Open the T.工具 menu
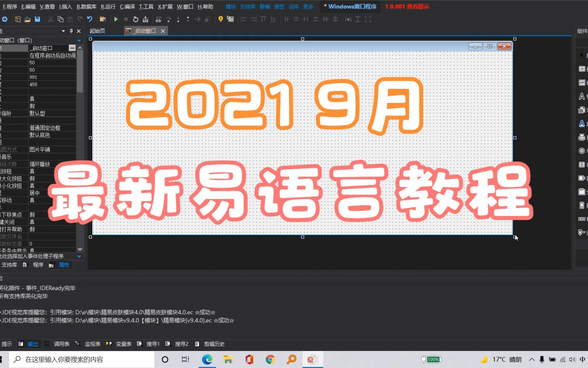588x368 pixels. [x=146, y=6]
